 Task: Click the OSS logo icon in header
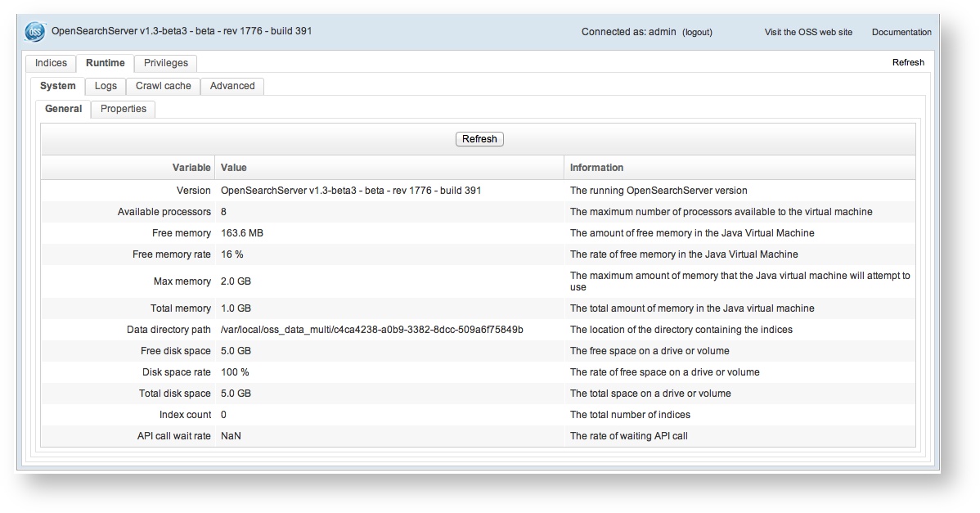coord(35,31)
